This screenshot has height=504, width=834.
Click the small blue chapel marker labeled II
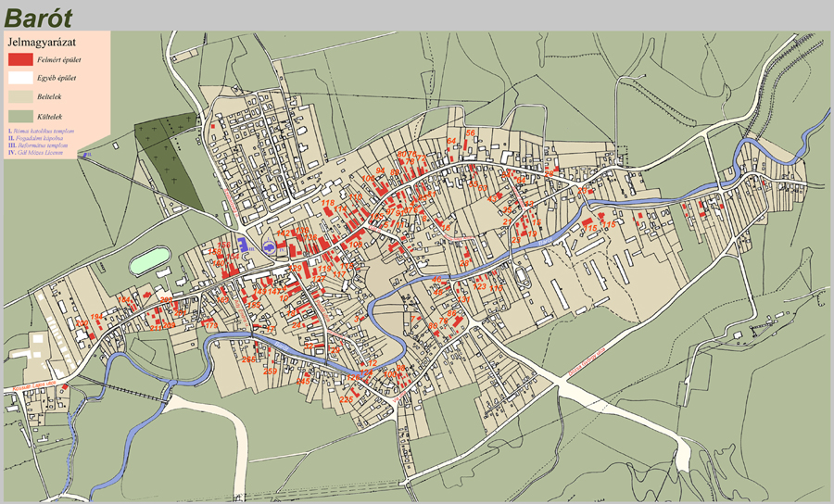tap(83, 156)
